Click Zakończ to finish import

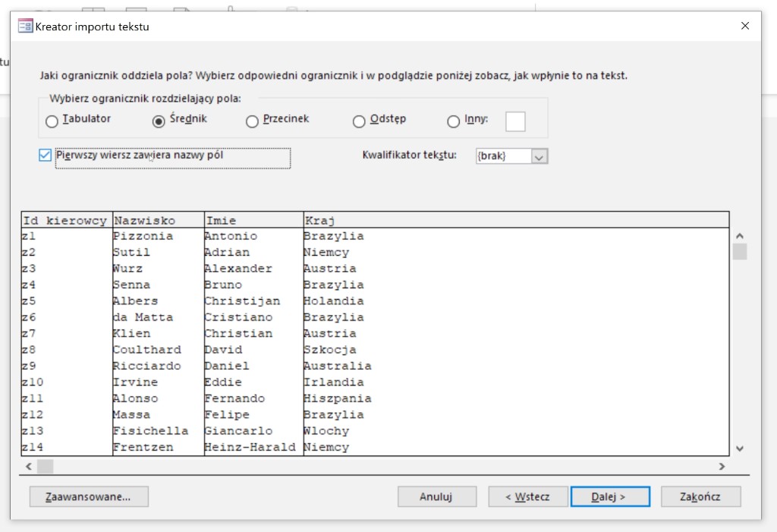point(700,496)
